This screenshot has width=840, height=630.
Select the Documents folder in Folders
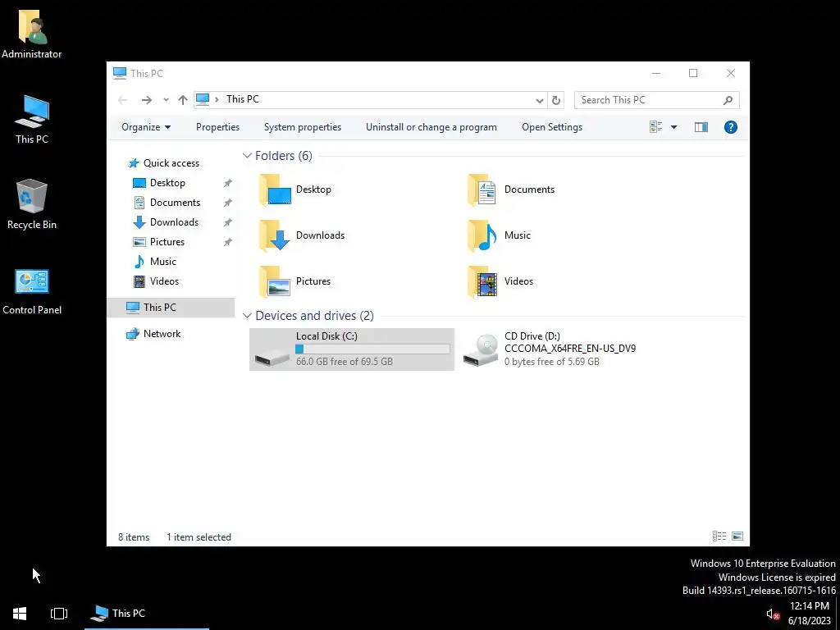pyautogui.click(x=511, y=189)
